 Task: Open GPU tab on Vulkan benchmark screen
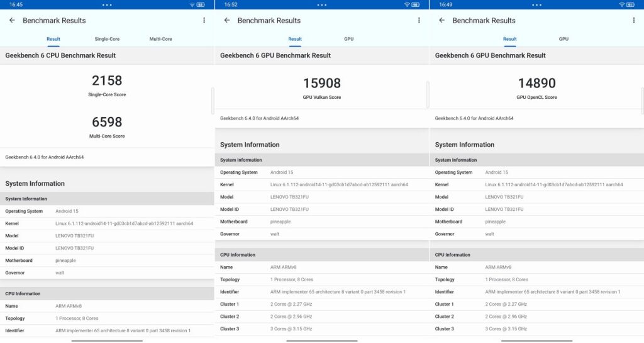pos(348,39)
